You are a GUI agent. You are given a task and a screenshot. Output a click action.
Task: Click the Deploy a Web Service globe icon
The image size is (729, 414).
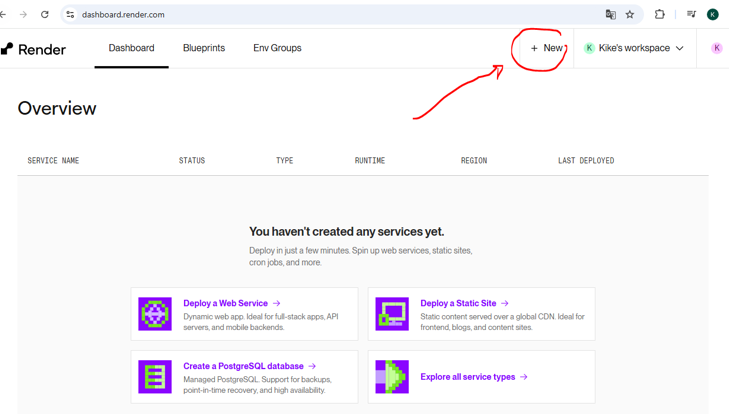coord(155,314)
